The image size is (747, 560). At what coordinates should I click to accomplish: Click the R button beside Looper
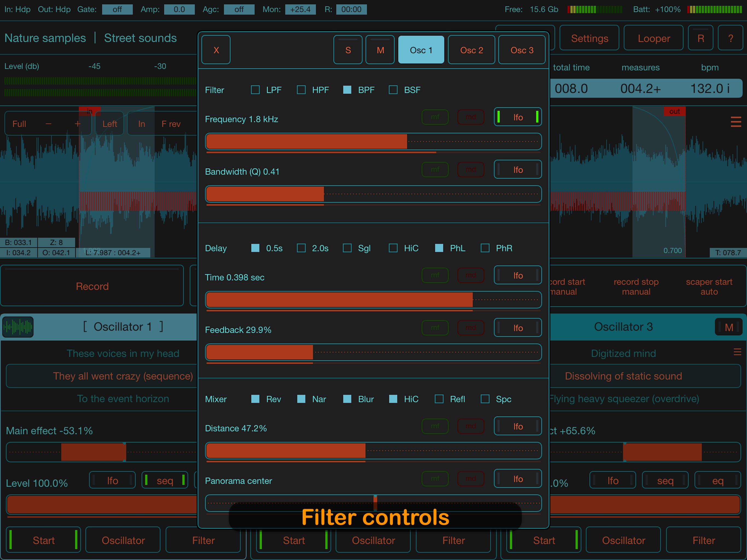701,38
